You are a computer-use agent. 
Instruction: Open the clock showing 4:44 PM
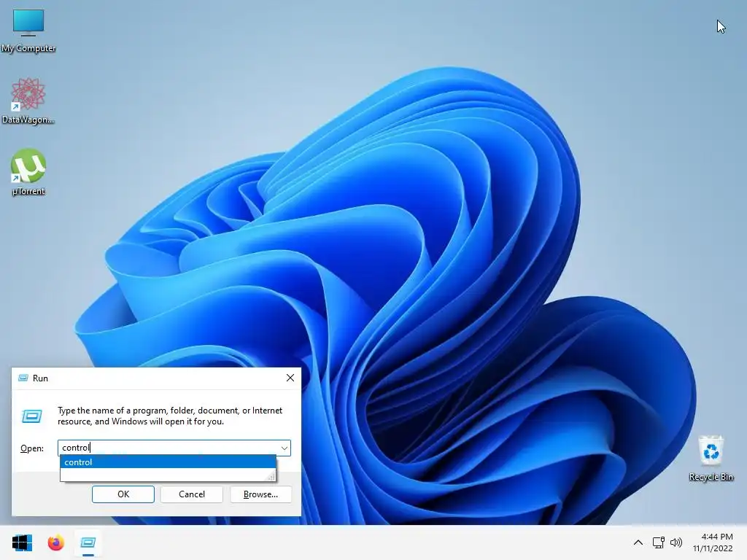coord(713,542)
